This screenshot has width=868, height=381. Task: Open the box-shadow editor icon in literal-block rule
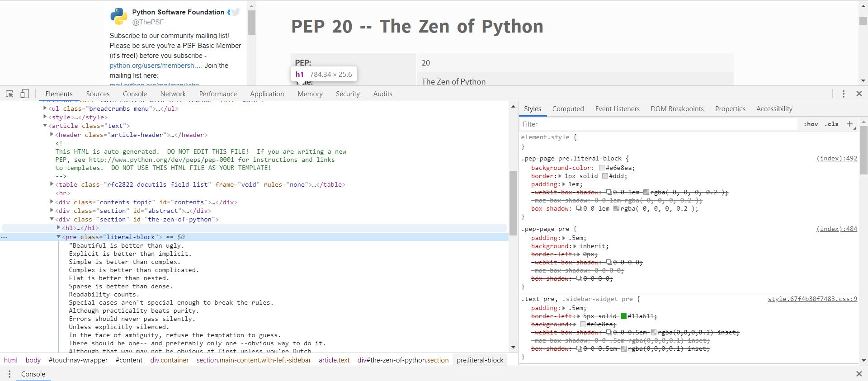coord(579,209)
